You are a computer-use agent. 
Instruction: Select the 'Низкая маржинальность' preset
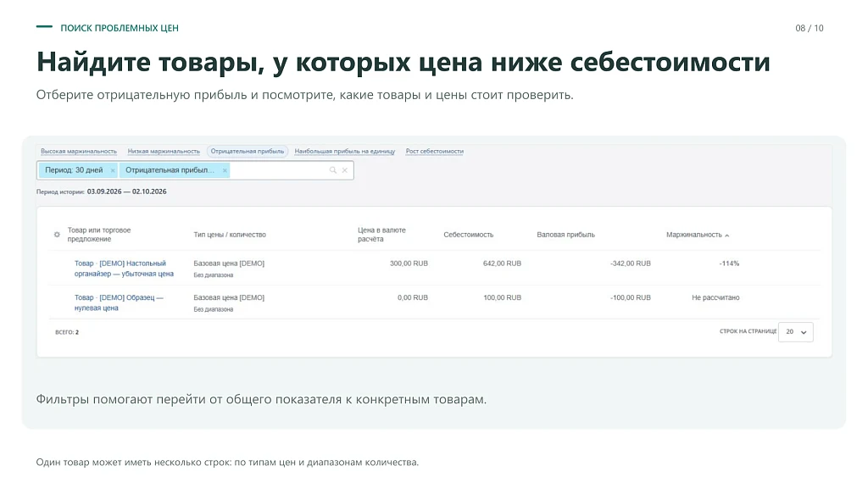[x=164, y=151]
